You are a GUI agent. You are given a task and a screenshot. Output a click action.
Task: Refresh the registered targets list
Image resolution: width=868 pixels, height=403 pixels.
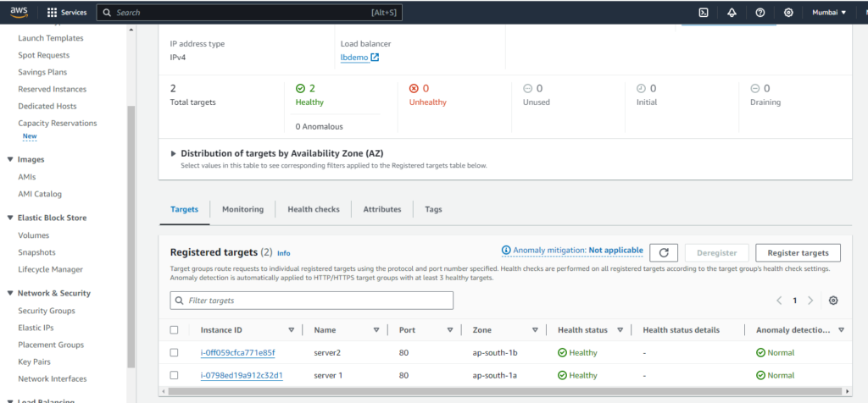pyautogui.click(x=664, y=252)
